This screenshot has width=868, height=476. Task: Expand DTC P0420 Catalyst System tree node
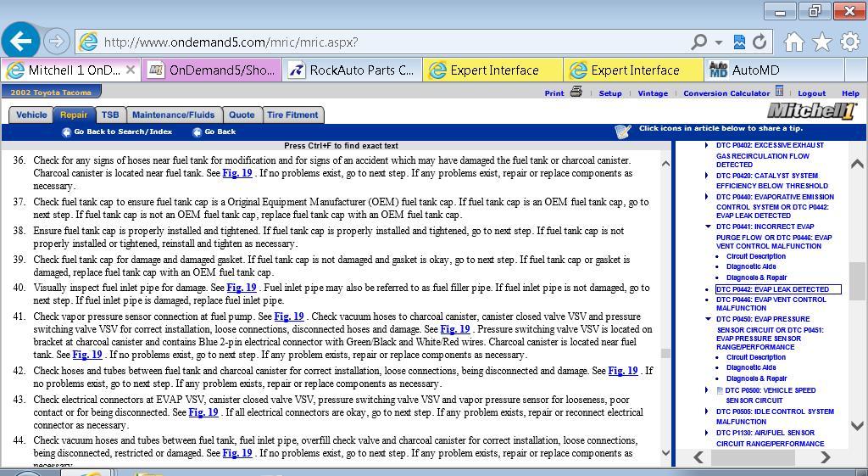707,176
